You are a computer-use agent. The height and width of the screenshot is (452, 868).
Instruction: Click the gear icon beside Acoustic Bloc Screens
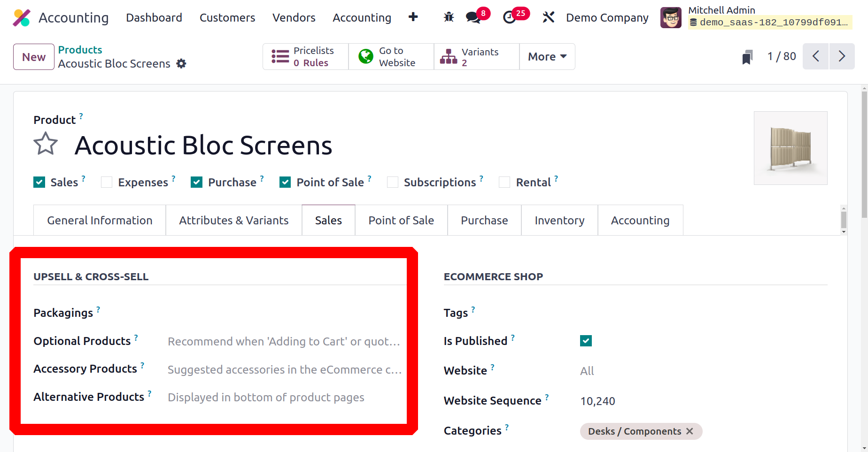click(x=181, y=63)
